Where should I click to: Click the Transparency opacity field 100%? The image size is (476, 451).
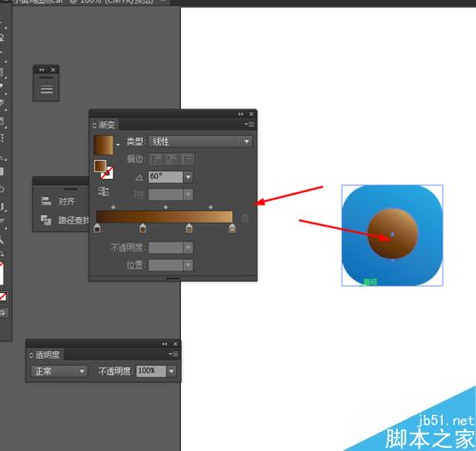point(151,371)
